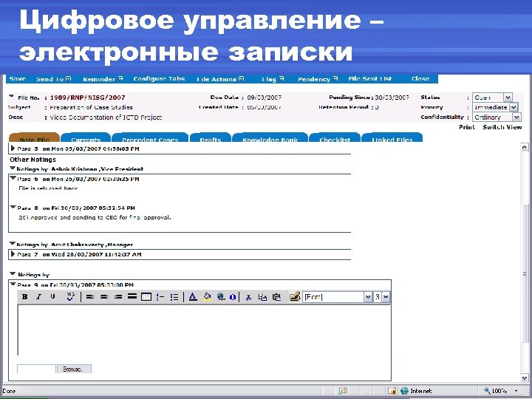Align note text to the left
Screen dimensions: 532x399
(90, 297)
